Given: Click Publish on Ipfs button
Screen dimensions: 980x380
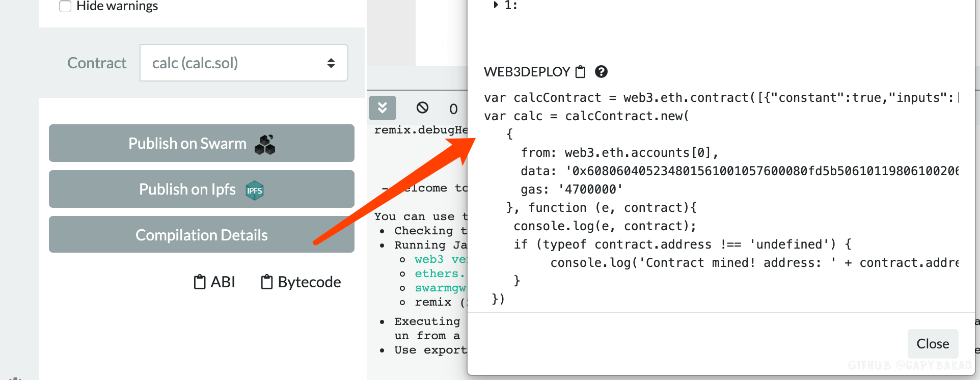Looking at the screenshot, I should point(187,189).
